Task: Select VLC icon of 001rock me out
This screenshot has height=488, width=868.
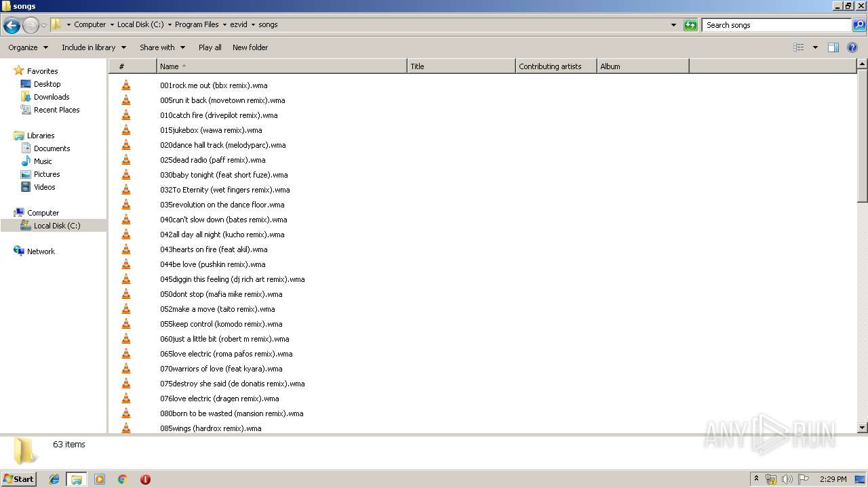Action: click(x=125, y=85)
